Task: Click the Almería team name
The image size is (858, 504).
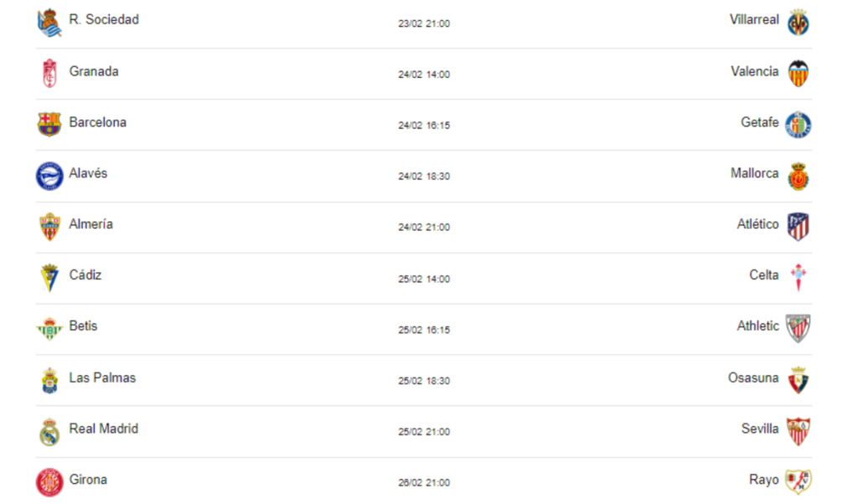Action: pyautogui.click(x=90, y=224)
